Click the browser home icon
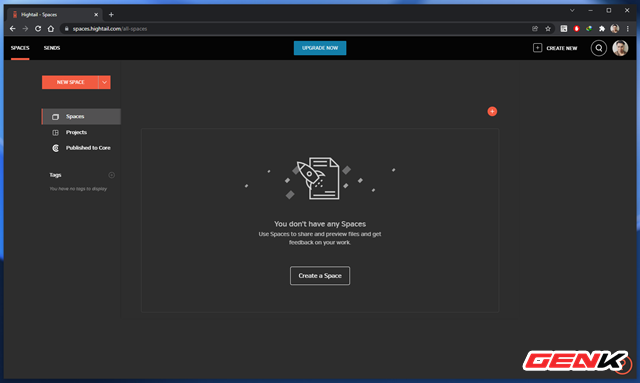The image size is (640, 383). click(x=51, y=29)
